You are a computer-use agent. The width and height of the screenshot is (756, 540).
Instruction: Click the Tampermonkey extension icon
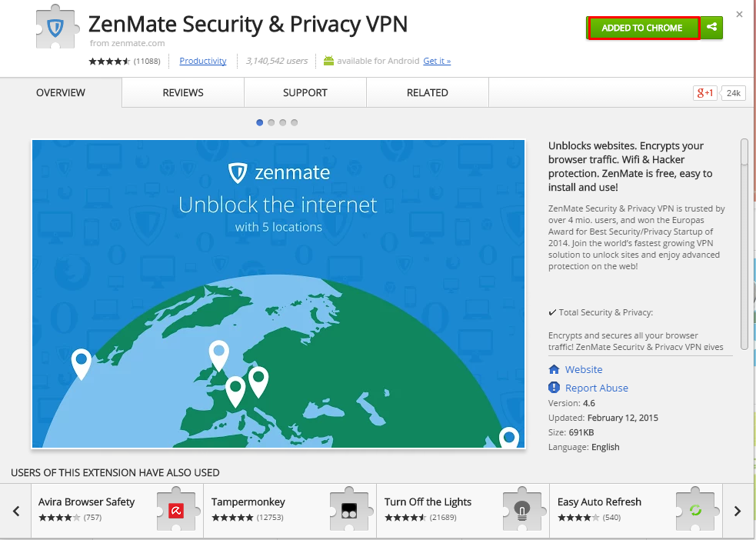(x=349, y=510)
